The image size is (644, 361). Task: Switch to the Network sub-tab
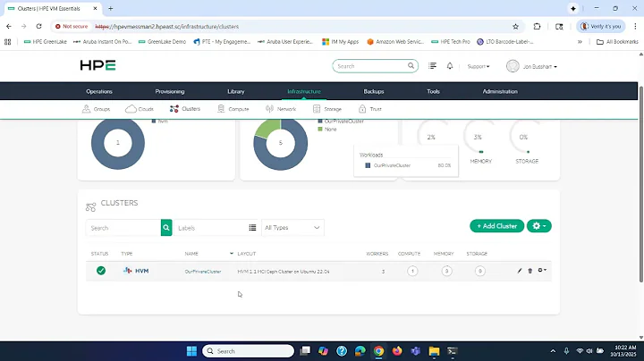(281, 109)
